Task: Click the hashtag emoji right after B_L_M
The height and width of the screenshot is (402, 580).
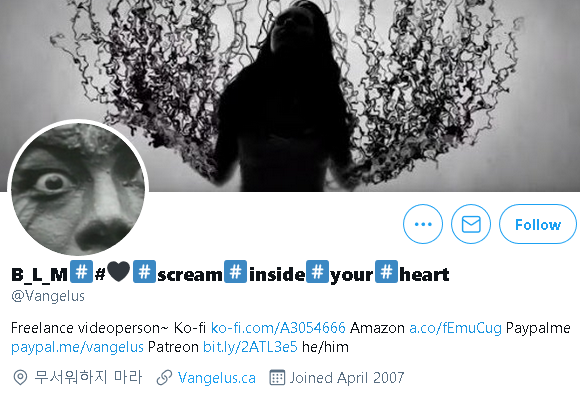Action: pyautogui.click(x=81, y=271)
